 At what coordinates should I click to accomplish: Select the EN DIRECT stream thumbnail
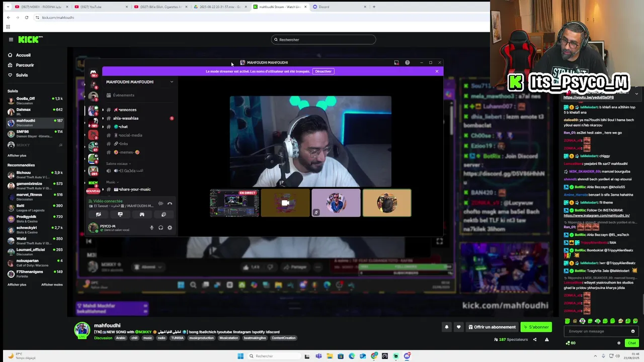tap(234, 203)
